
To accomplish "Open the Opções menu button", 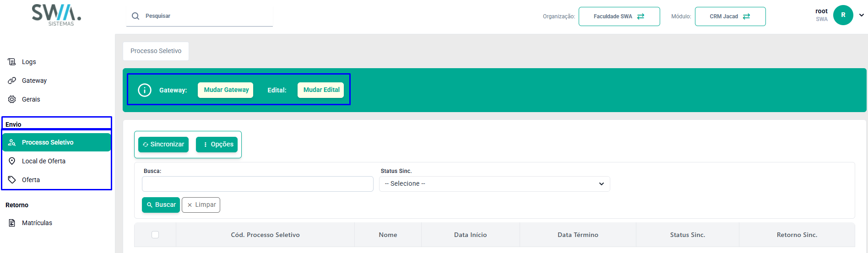I will point(217,145).
